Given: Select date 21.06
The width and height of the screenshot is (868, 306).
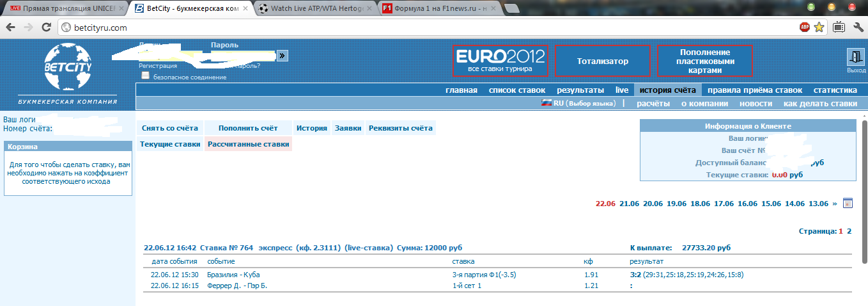Looking at the screenshot, I should [x=630, y=204].
